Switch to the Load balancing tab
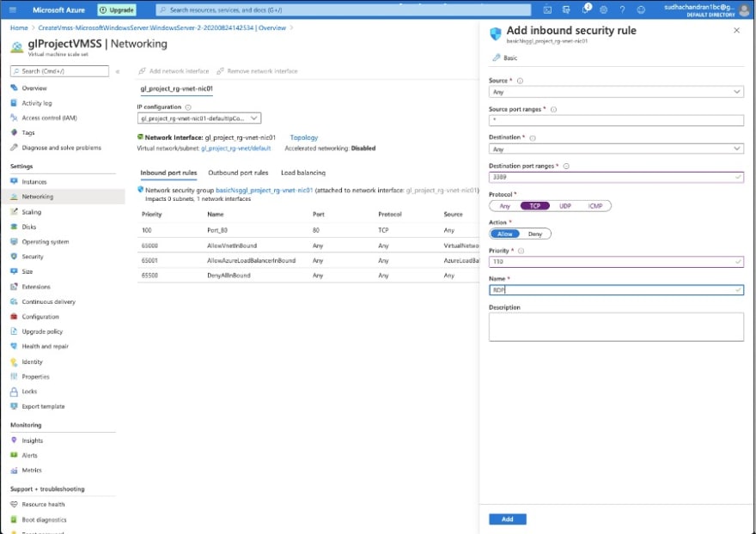The image size is (756, 534). pos(302,173)
